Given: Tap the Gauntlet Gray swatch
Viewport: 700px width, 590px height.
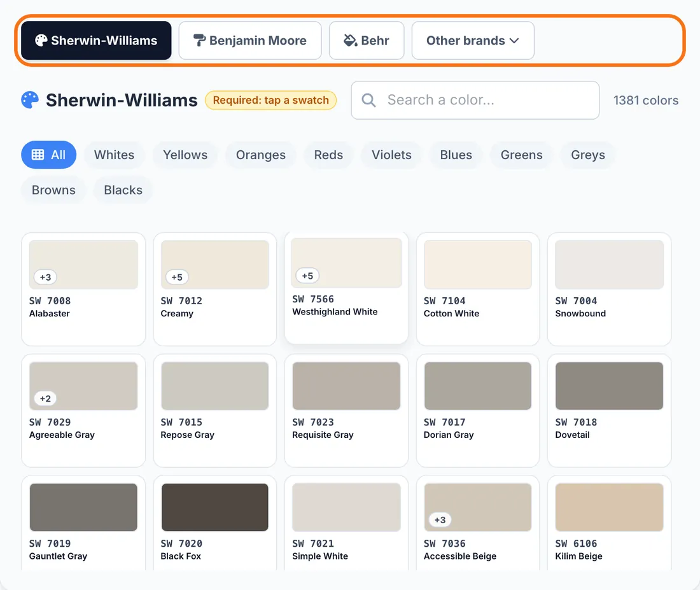Looking at the screenshot, I should [83, 507].
